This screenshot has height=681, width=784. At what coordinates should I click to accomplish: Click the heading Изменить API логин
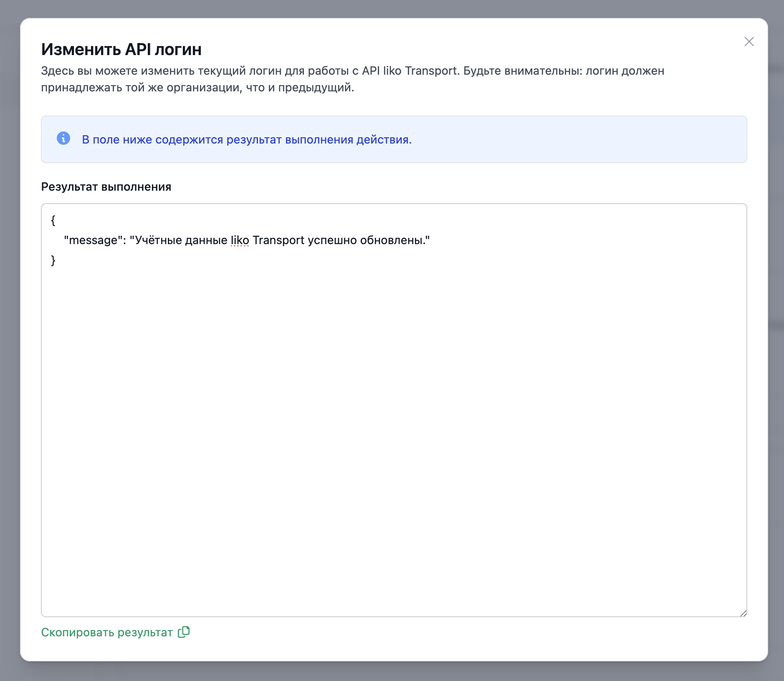[121, 50]
